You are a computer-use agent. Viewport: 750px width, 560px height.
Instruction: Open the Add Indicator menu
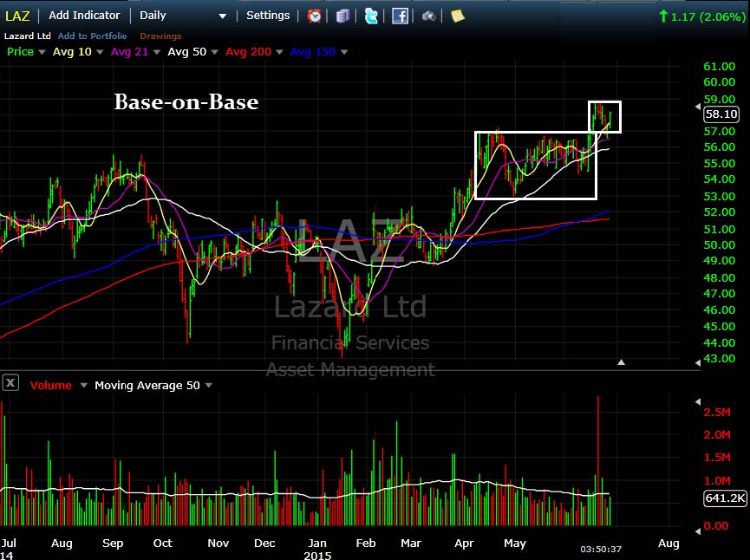(x=84, y=16)
